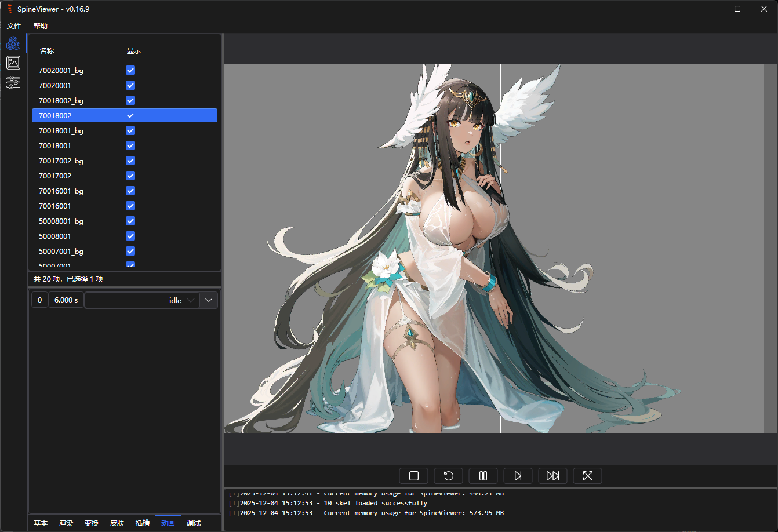
Task: Open the skeleton model list sidebar icon
Action: click(x=13, y=43)
